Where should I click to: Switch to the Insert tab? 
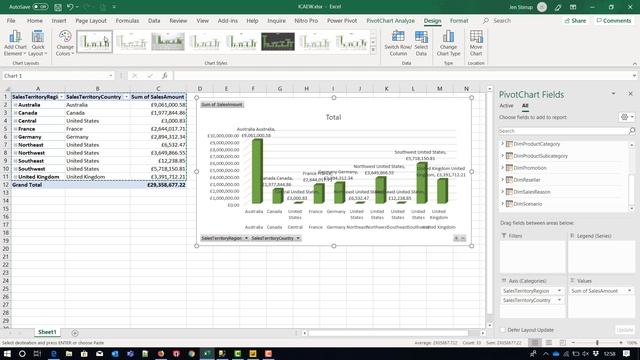point(59,20)
